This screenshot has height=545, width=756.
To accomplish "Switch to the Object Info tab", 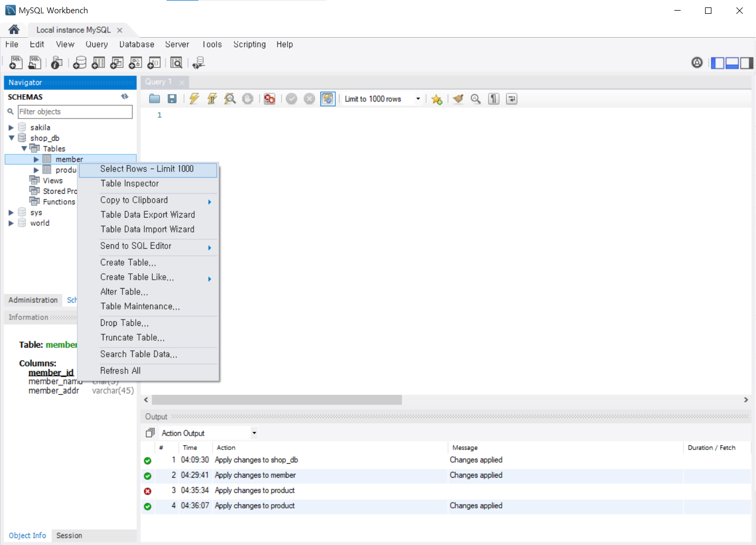I will pos(28,536).
